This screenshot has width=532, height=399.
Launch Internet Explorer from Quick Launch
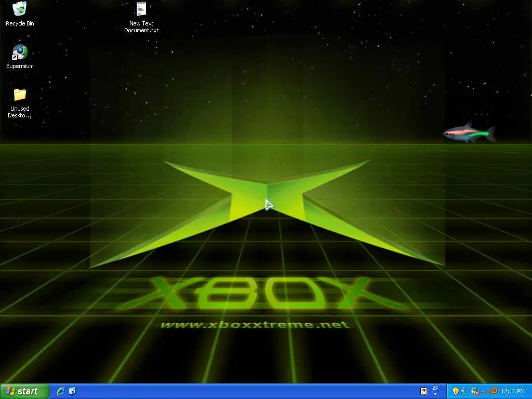(x=61, y=391)
